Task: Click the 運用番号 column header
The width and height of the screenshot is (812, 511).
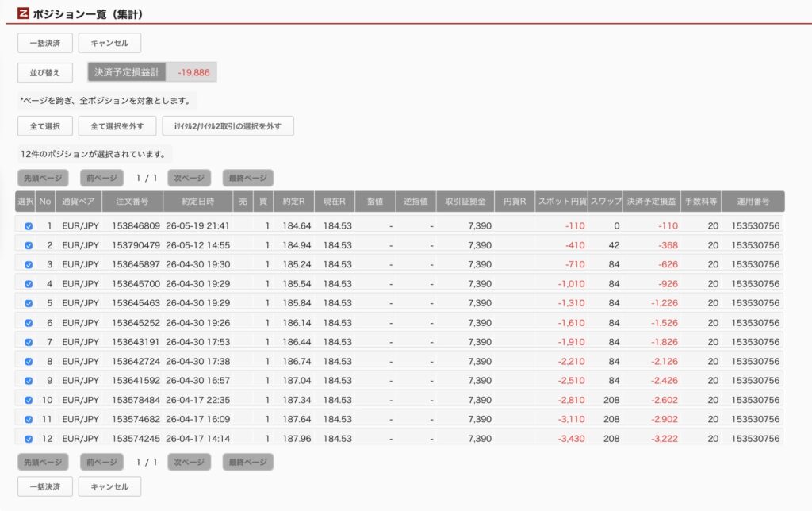Action: pyautogui.click(x=753, y=201)
